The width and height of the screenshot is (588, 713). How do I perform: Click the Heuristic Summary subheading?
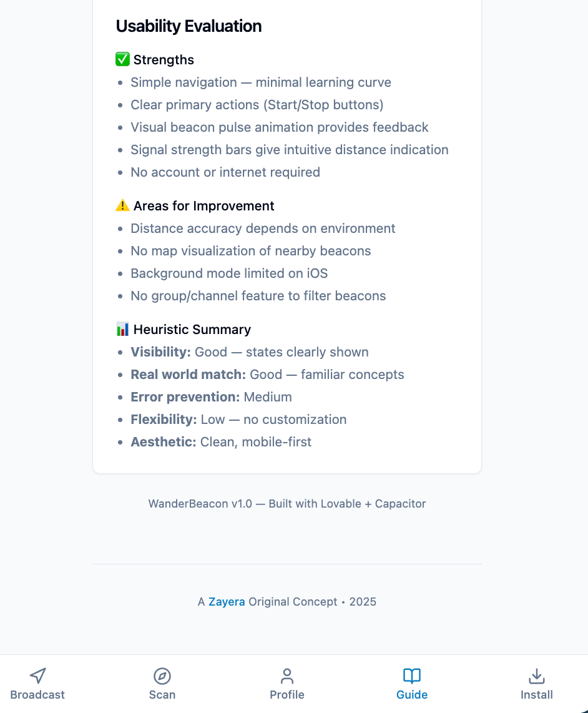[192, 330]
